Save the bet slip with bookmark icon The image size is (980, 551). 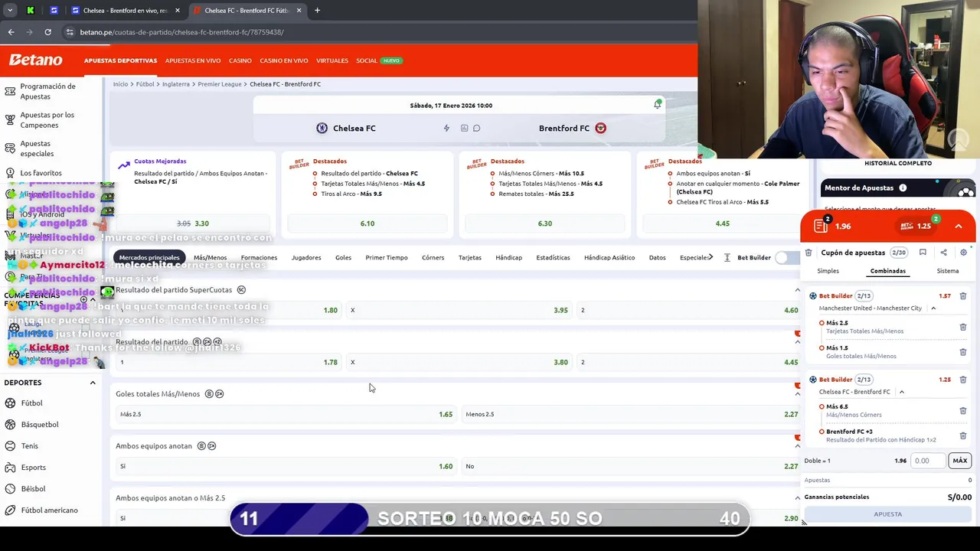(x=923, y=253)
